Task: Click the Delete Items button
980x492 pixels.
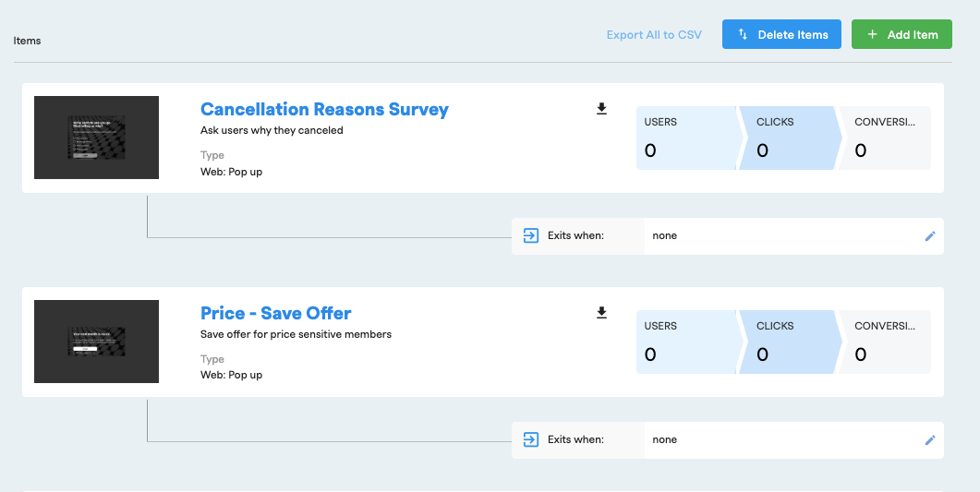Action: 781,35
